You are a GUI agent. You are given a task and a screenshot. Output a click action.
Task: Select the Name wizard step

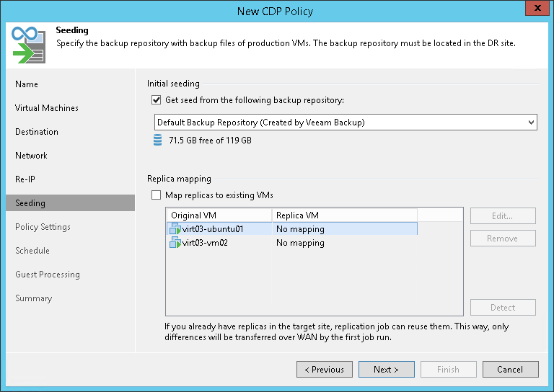tap(27, 84)
